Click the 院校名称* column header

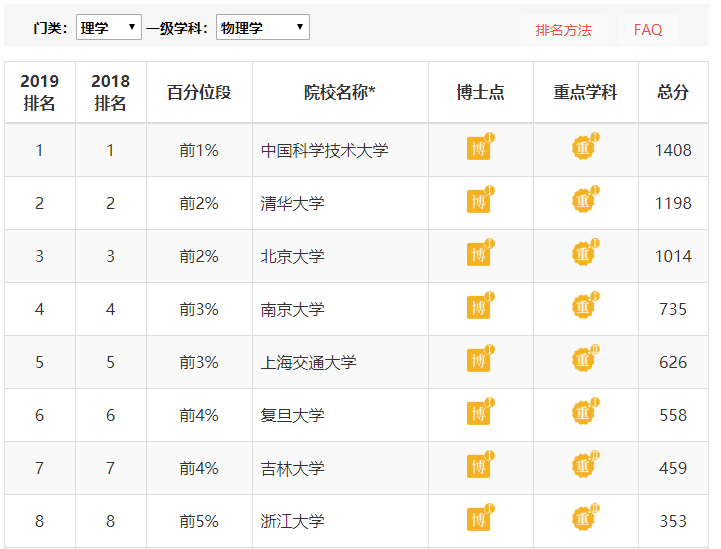click(x=340, y=92)
